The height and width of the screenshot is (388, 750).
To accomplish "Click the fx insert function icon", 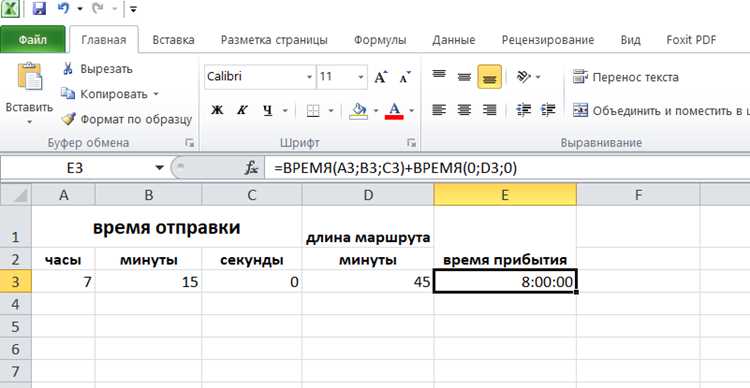I will (x=252, y=168).
